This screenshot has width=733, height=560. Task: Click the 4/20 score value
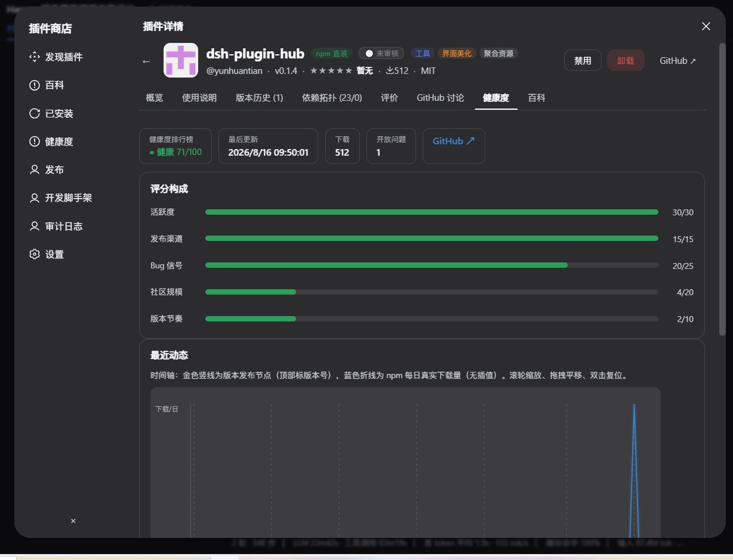pyautogui.click(x=685, y=292)
